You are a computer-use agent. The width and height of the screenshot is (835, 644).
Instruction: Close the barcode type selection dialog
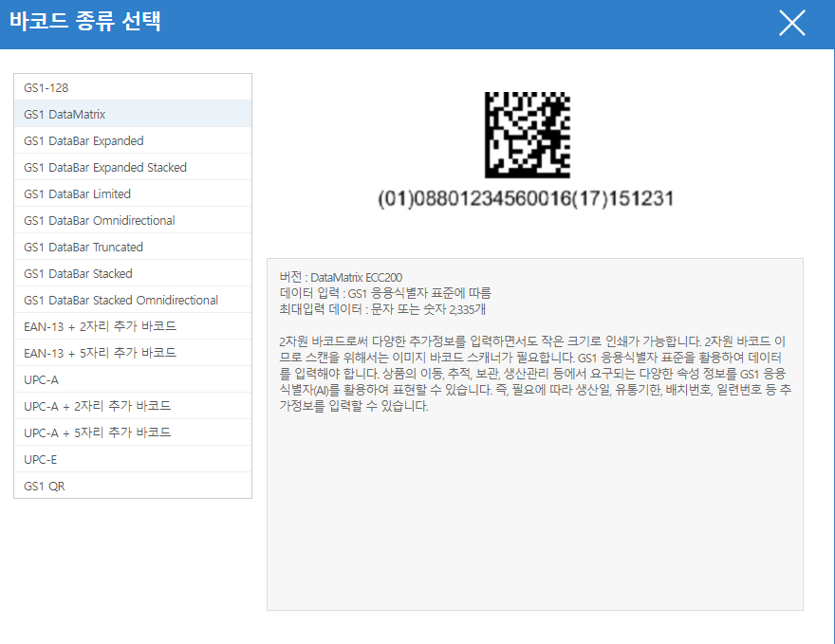(792, 24)
